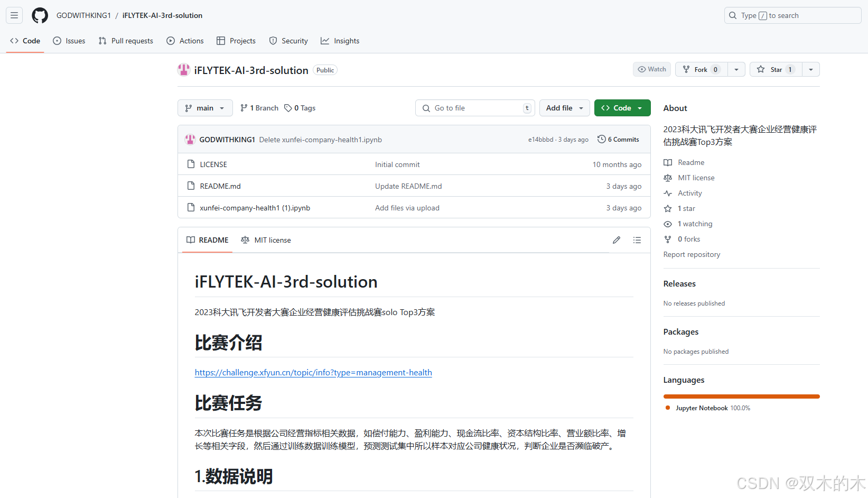This screenshot has height=498, width=868.
Task: Click the star icon beside 1 star
Action: click(x=668, y=208)
